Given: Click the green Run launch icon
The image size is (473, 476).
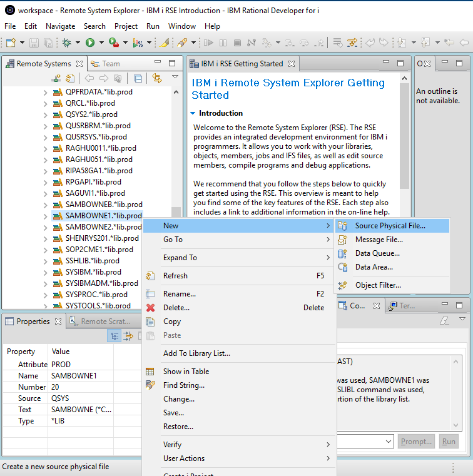Looking at the screenshot, I should (x=90, y=43).
